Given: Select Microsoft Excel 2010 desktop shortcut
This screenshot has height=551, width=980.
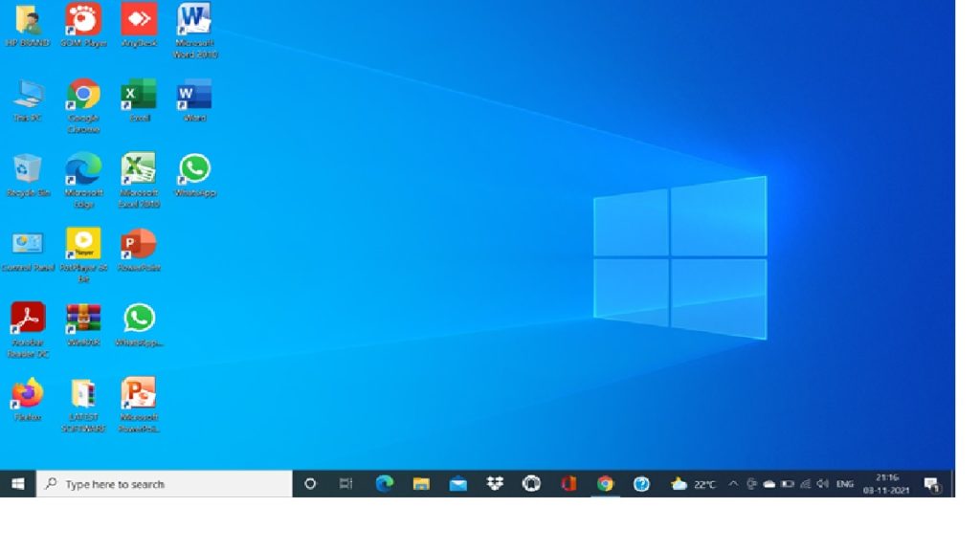Looking at the screenshot, I should point(139,180).
